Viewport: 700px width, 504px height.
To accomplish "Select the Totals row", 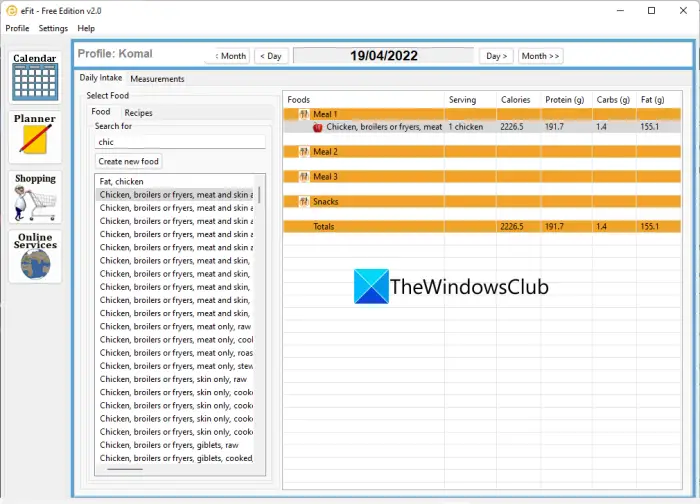I will coord(482,227).
